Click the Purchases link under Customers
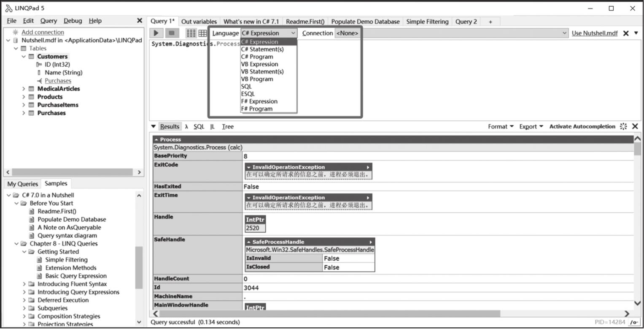This screenshot has width=644, height=329. tap(58, 81)
